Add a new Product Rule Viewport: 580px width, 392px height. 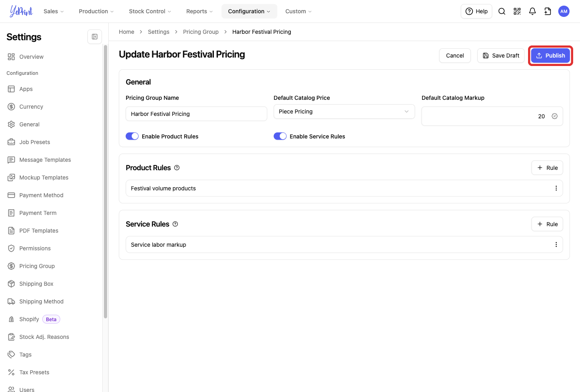pyautogui.click(x=547, y=168)
